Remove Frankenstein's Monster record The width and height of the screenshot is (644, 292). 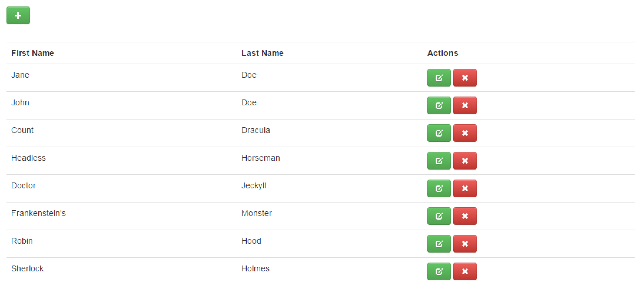coord(465,216)
